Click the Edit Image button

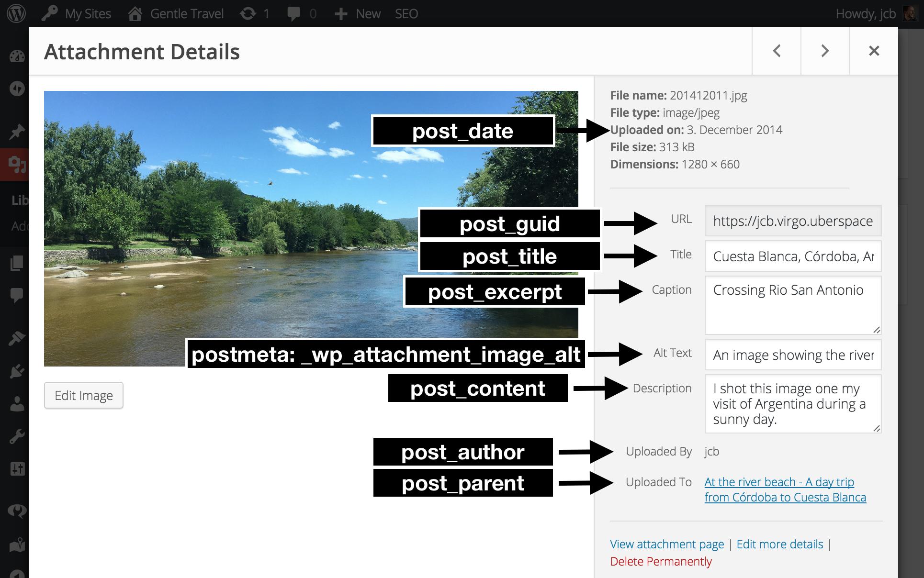[x=84, y=395]
